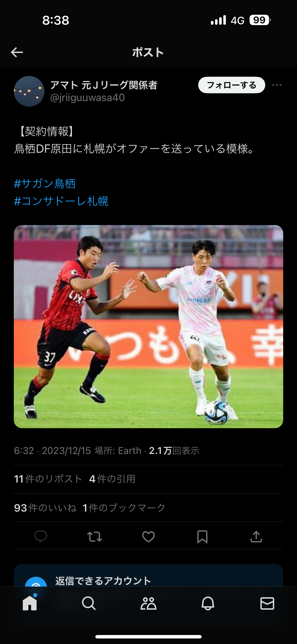The image size is (297, 644).
Task: Tap the repost arrows icon
Action: (94, 536)
